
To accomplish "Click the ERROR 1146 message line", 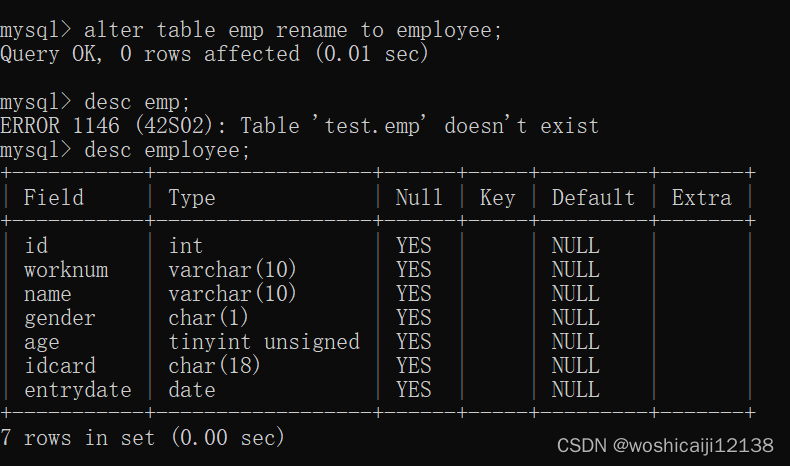I will pos(299,126).
